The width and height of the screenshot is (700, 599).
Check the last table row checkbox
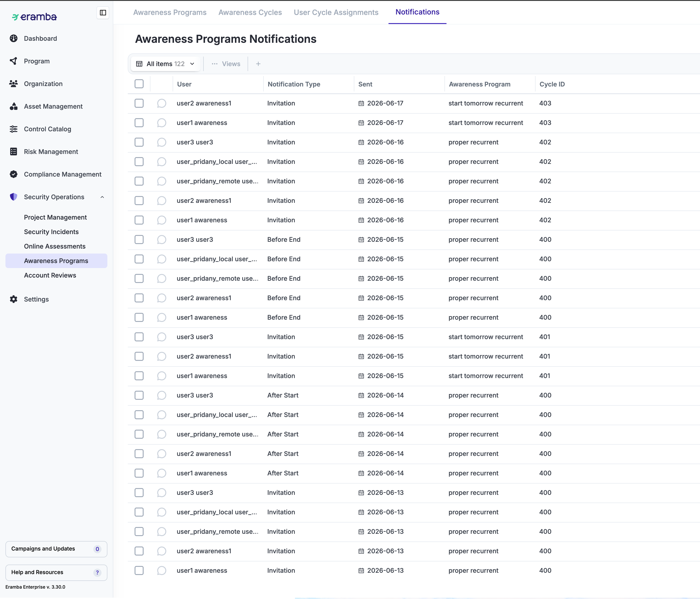point(139,571)
